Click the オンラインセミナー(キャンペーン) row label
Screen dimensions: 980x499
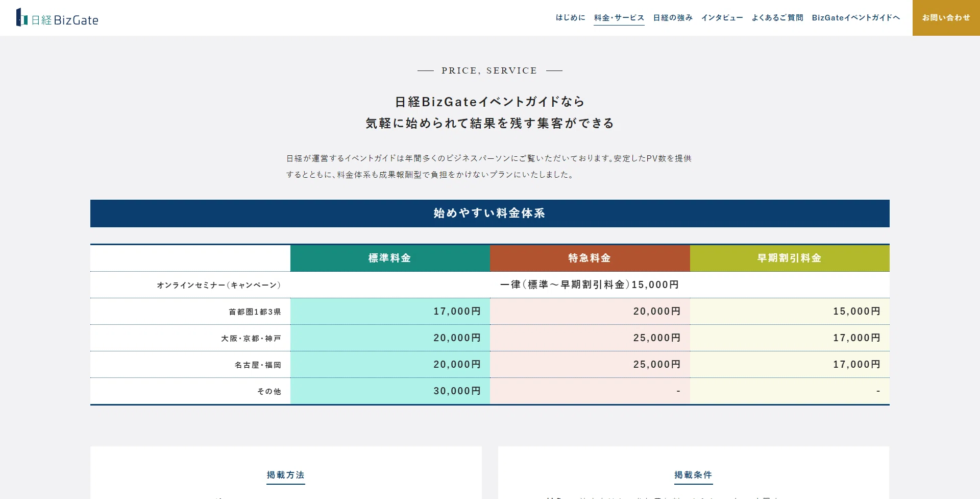(219, 285)
